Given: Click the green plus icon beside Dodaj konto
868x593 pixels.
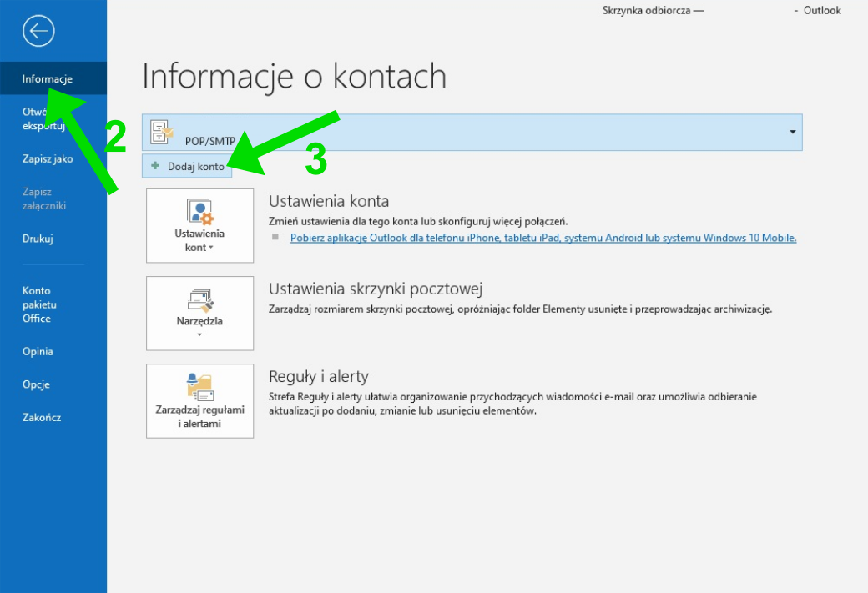Looking at the screenshot, I should 155,166.
